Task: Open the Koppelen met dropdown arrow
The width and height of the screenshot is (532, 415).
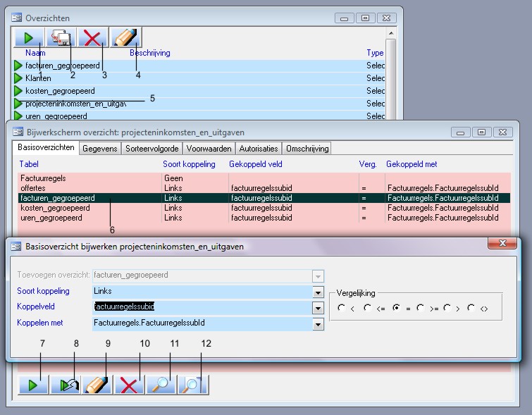Action: tap(318, 324)
